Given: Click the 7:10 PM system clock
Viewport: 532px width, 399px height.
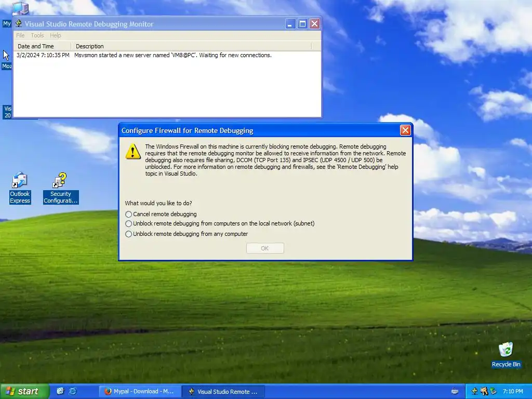Looking at the screenshot, I should 513,392.
